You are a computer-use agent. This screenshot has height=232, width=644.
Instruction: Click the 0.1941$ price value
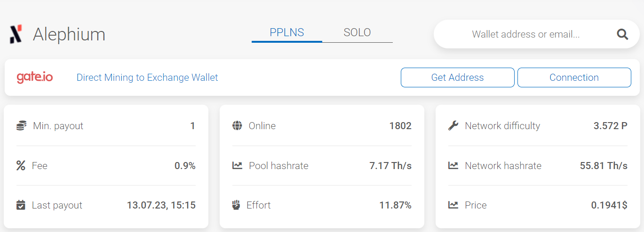[609, 205]
